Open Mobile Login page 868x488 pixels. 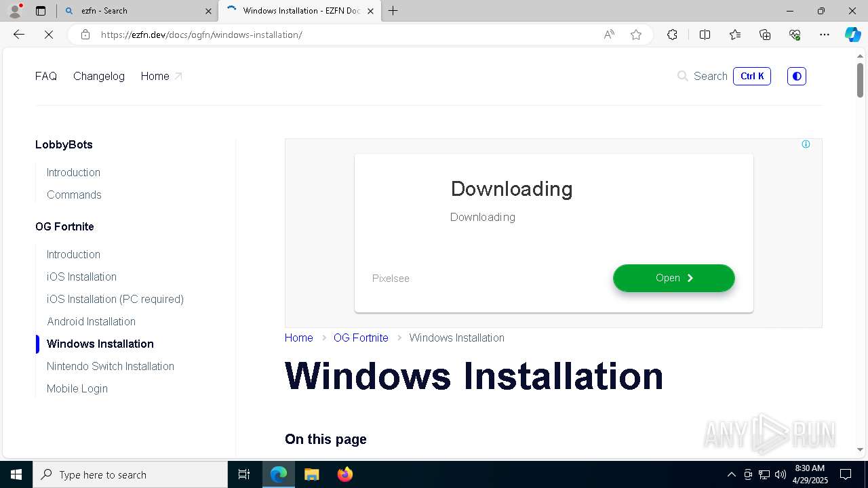77,388
